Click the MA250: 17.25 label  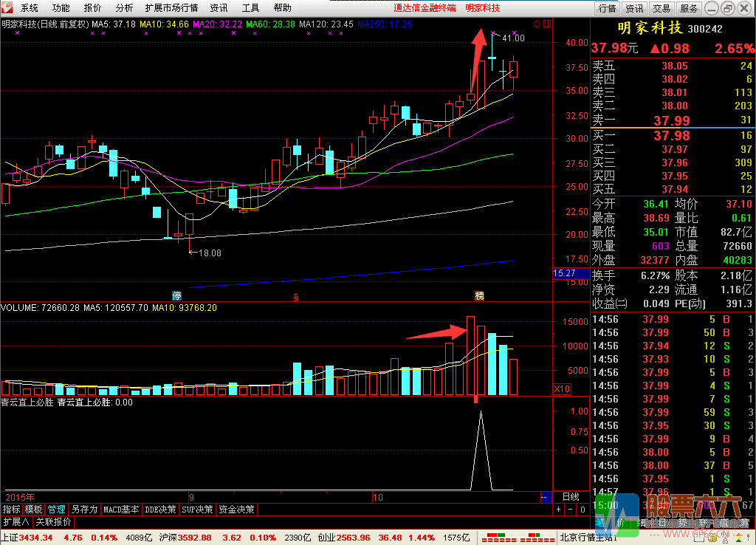pyautogui.click(x=385, y=24)
